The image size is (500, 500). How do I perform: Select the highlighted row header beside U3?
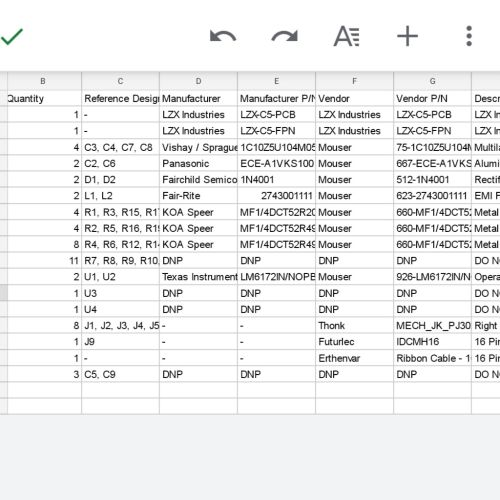(4, 293)
